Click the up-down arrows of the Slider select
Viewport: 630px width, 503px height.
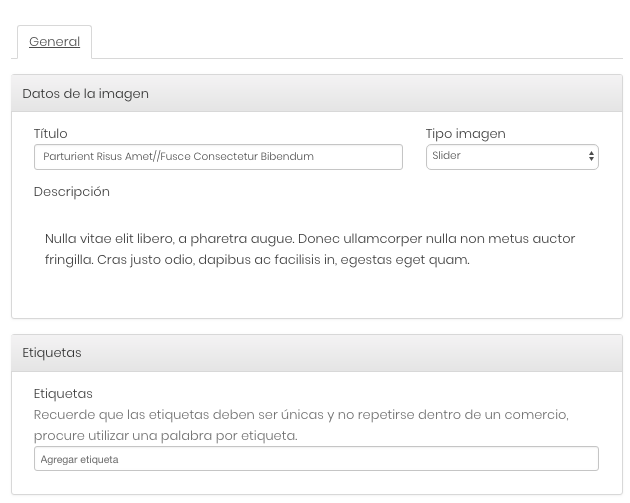coord(591,156)
